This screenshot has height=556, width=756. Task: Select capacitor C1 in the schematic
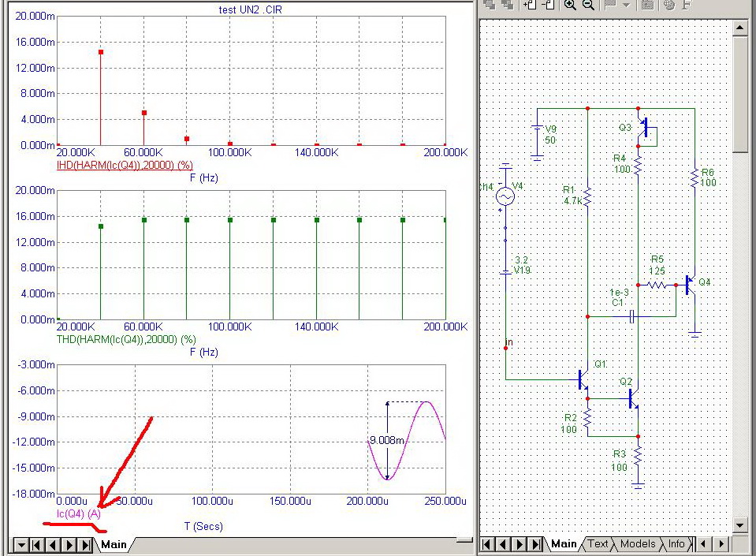[632, 317]
